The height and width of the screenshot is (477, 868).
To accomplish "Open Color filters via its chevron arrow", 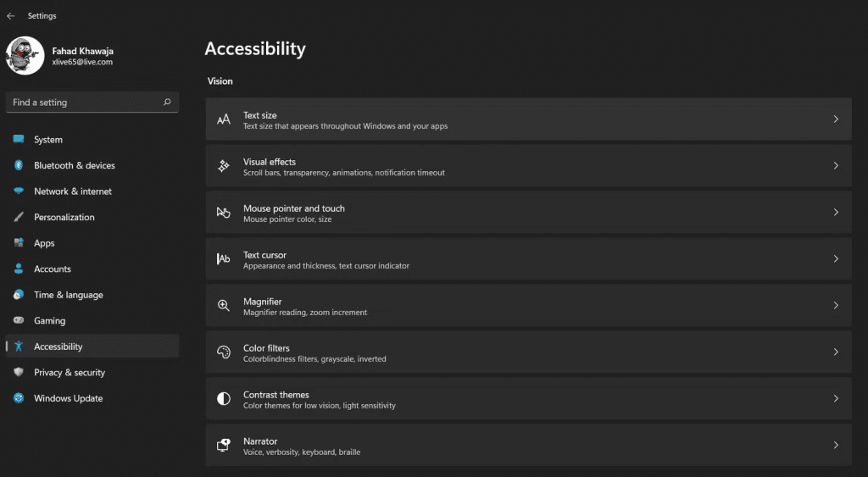I will coord(836,352).
